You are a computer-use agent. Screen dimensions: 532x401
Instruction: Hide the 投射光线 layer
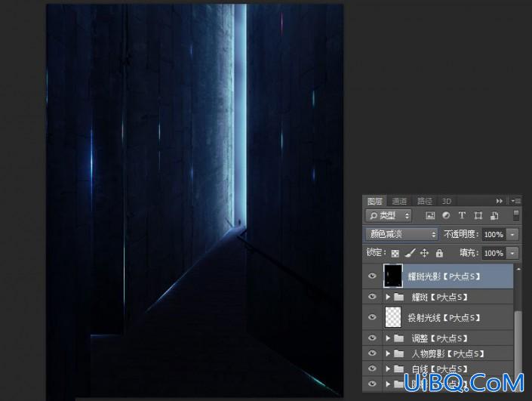[x=372, y=317]
